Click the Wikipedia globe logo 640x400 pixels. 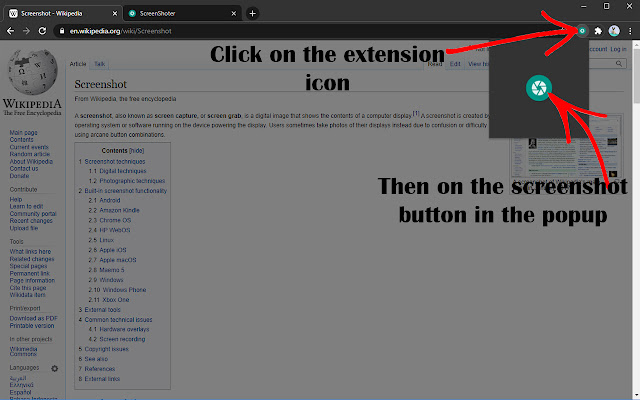32,72
